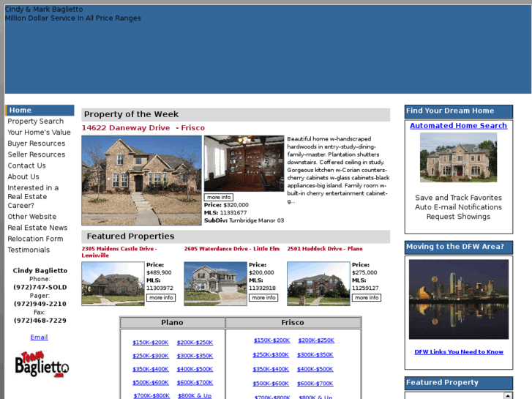The height and width of the screenshot is (399, 532).
Task: Select Plano $150K-$200K price range
Action: 151,343
